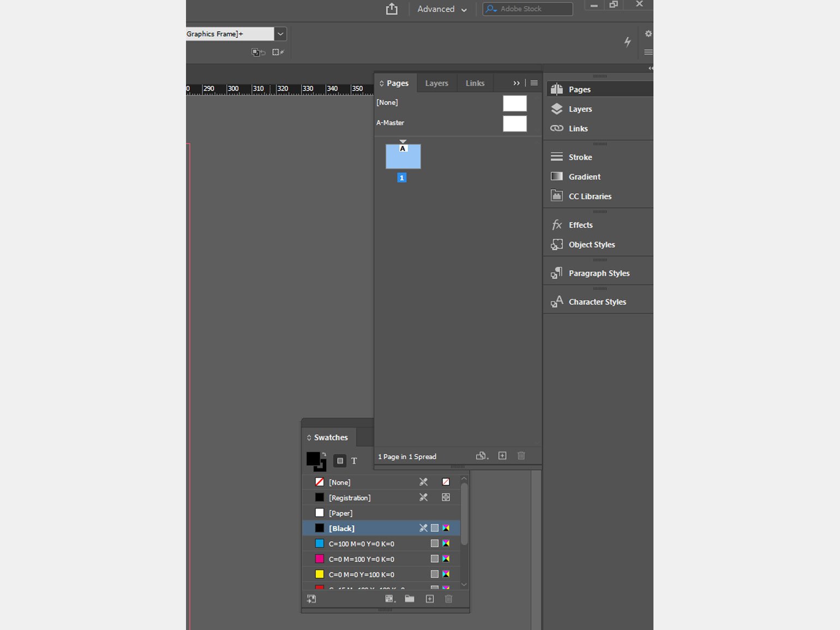Swap fill and stroke arrow

pyautogui.click(x=324, y=454)
